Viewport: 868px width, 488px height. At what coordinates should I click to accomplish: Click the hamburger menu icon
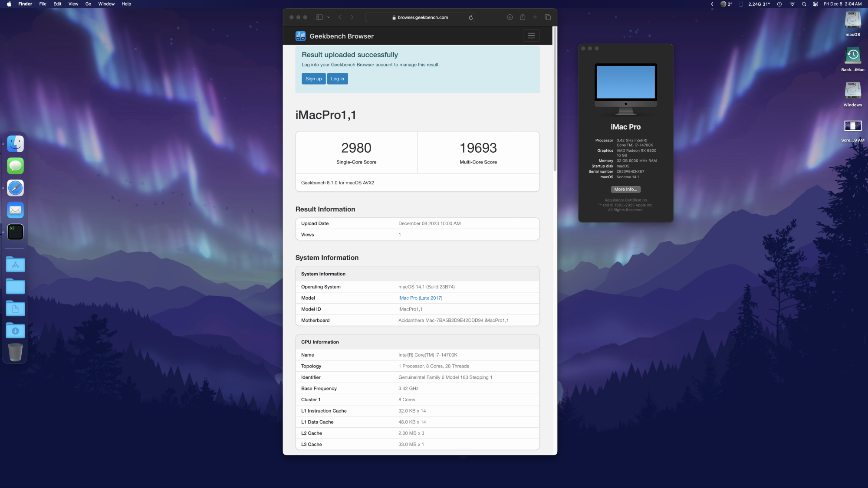point(531,36)
